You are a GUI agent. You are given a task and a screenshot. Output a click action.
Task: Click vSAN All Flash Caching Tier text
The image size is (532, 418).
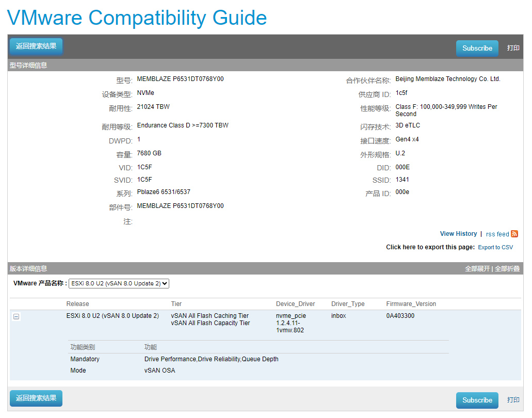(x=209, y=315)
